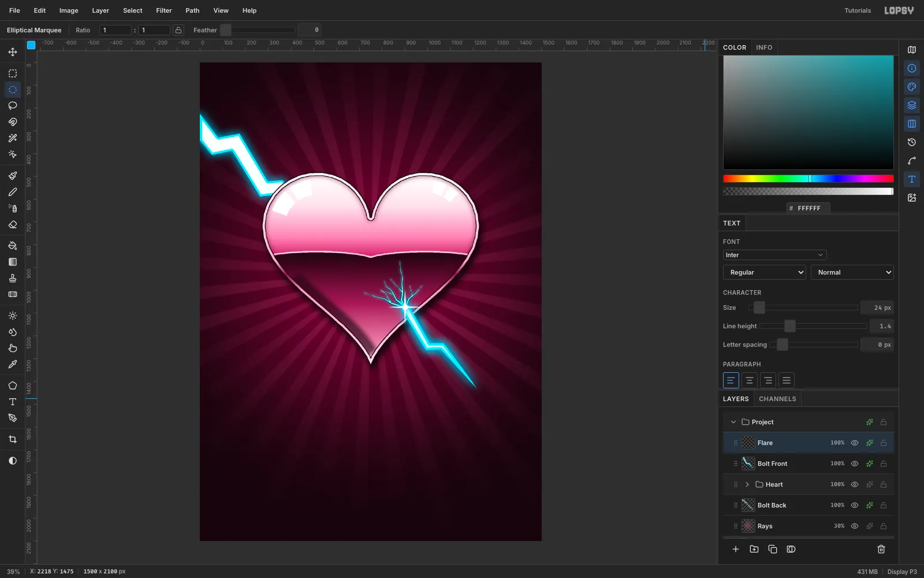The image size is (924, 578).
Task: Open the Filter menu
Action: click(164, 10)
